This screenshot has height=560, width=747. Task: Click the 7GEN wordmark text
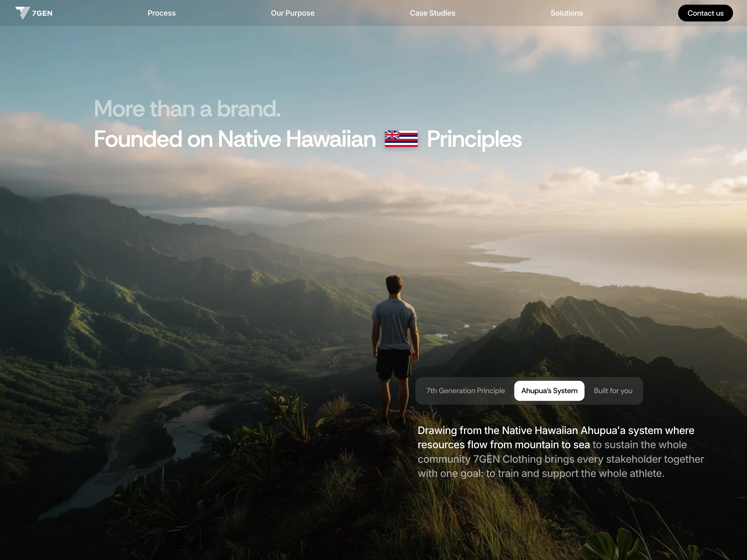[42, 13]
